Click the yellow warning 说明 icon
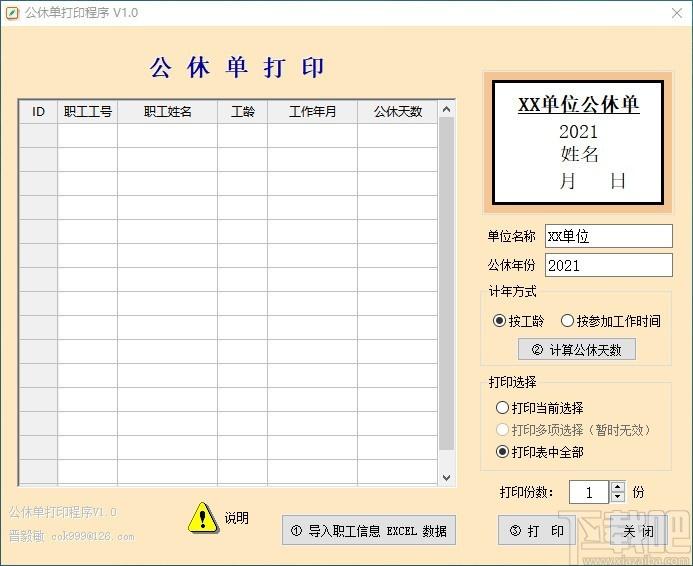Viewport: 693px width, 566px height. [203, 517]
